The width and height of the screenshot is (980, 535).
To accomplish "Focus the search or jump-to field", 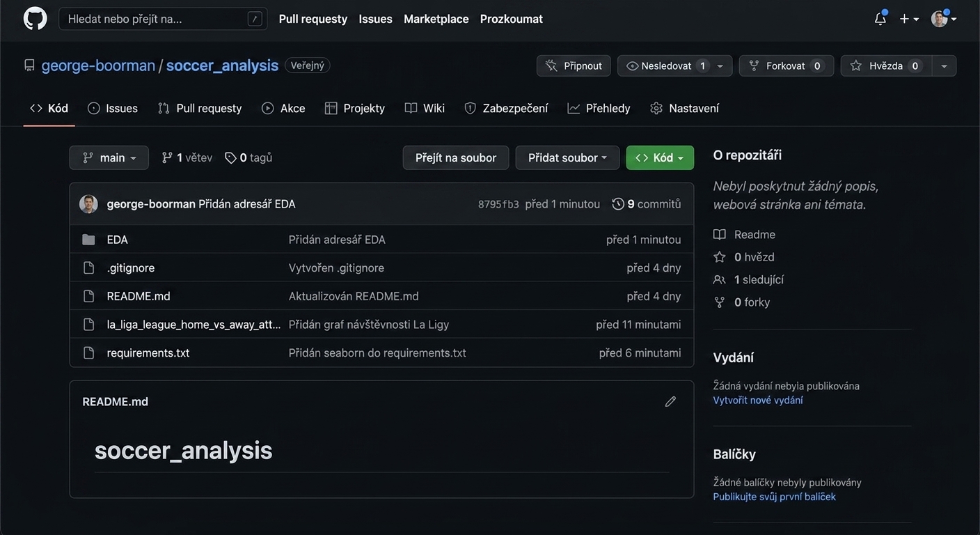I will (163, 19).
